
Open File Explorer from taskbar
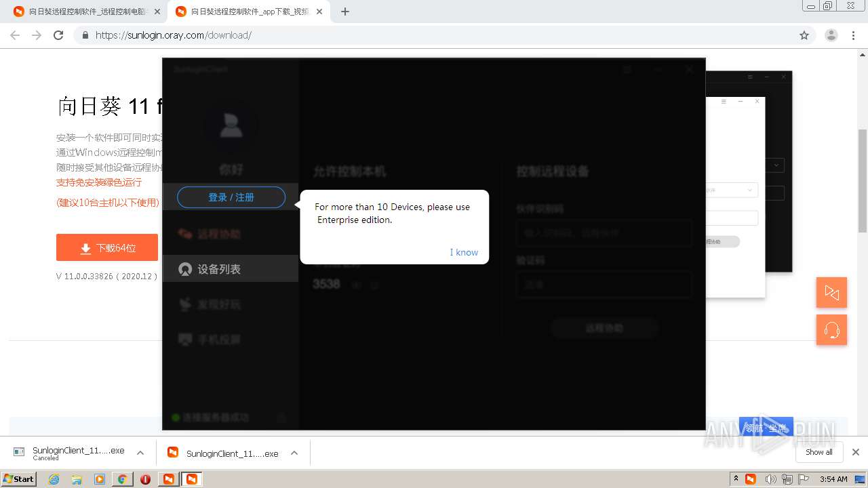pos(77,479)
